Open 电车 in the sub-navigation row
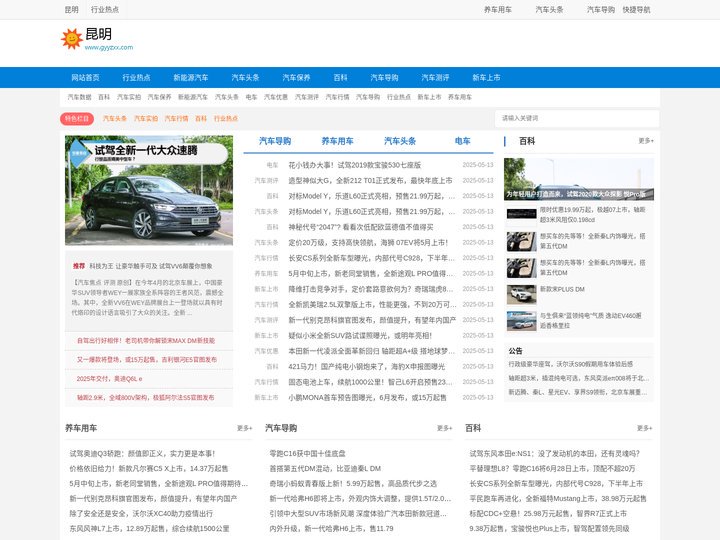 point(251,97)
